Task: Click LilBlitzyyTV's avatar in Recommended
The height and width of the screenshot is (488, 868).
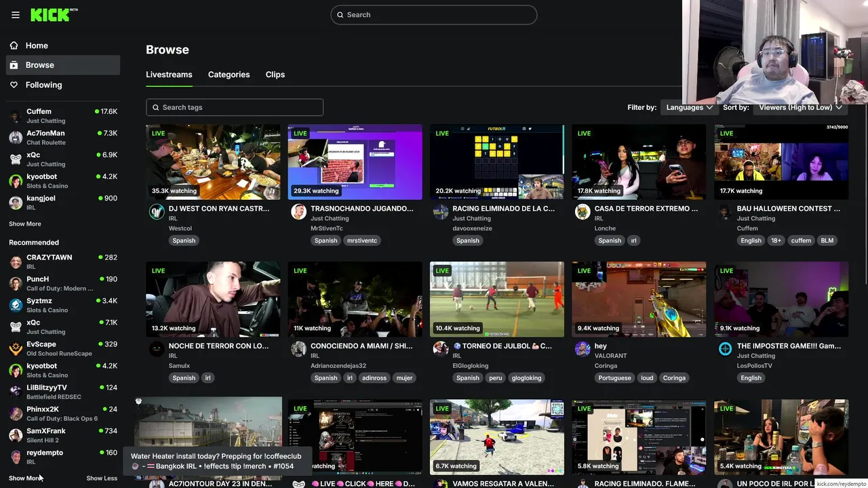Action: pyautogui.click(x=16, y=392)
